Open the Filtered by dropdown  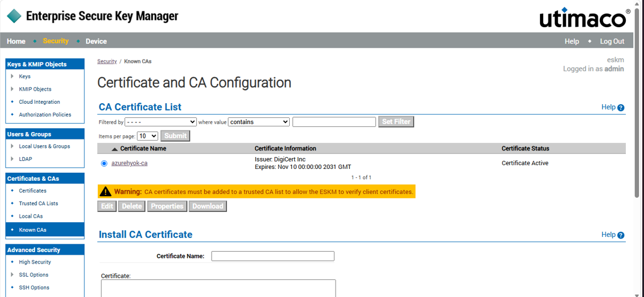(161, 122)
